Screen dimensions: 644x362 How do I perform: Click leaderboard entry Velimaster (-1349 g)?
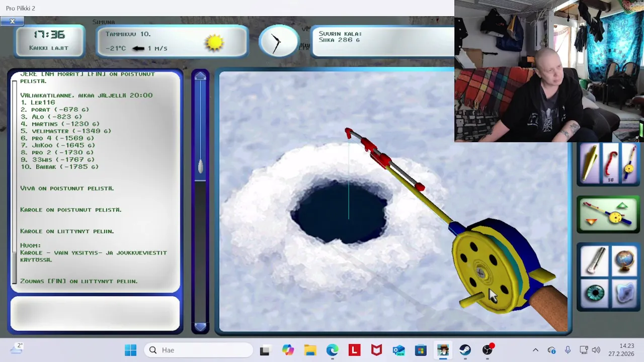tap(66, 131)
